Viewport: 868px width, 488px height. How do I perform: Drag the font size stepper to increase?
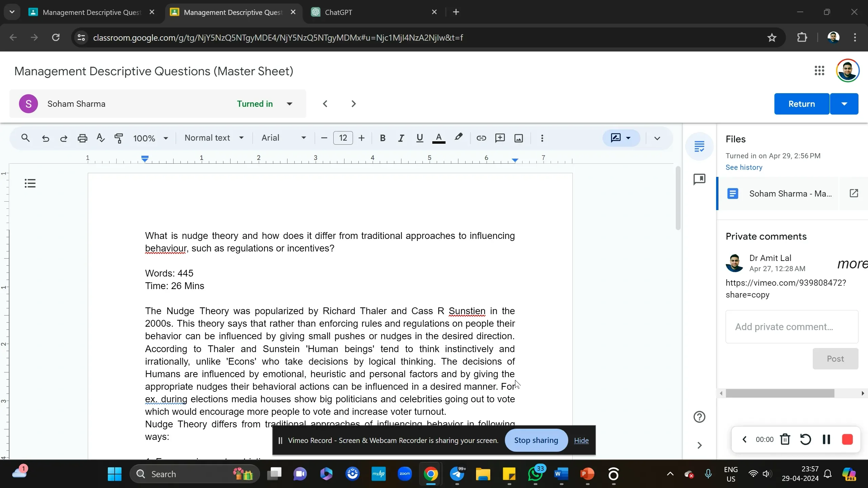pos(362,138)
